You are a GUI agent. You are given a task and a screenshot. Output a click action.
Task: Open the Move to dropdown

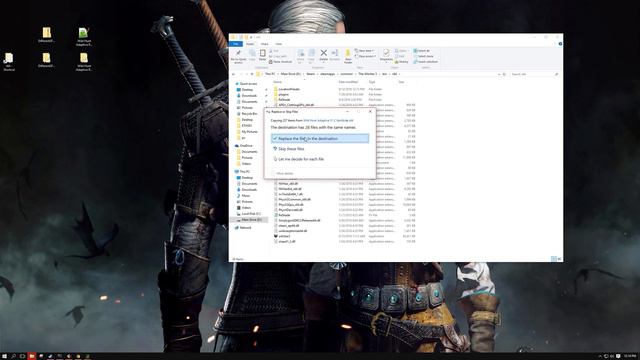tap(300, 56)
